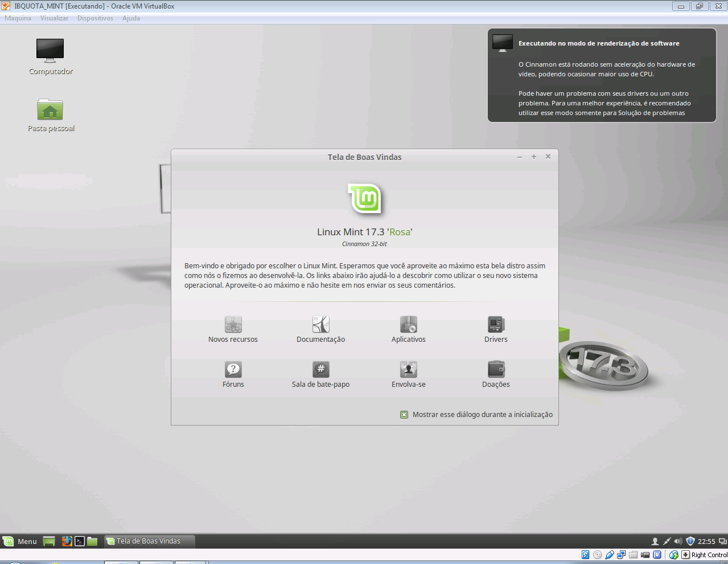Click VirtualBox hard disk activity indicator
The image size is (728, 564).
[x=586, y=555]
